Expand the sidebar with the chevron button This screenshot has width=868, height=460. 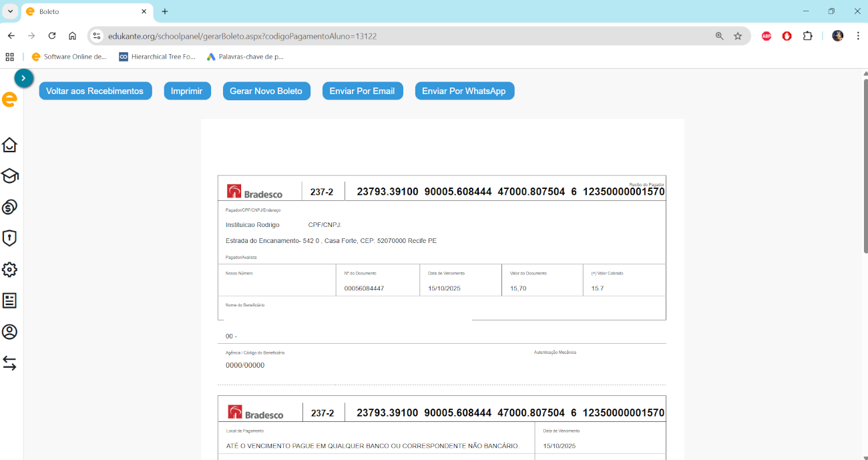click(x=23, y=78)
